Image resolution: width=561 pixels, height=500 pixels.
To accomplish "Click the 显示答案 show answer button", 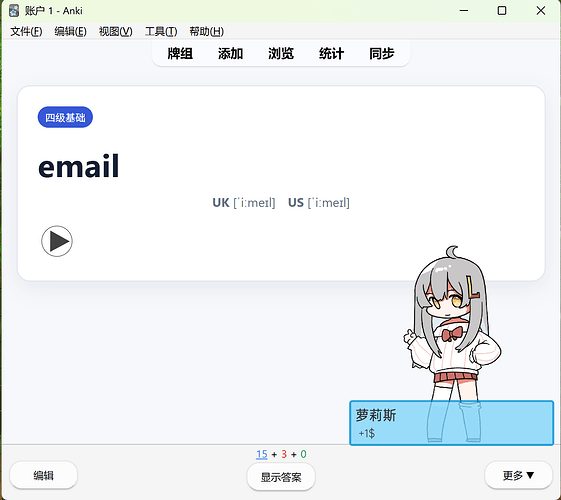I will pos(281,477).
